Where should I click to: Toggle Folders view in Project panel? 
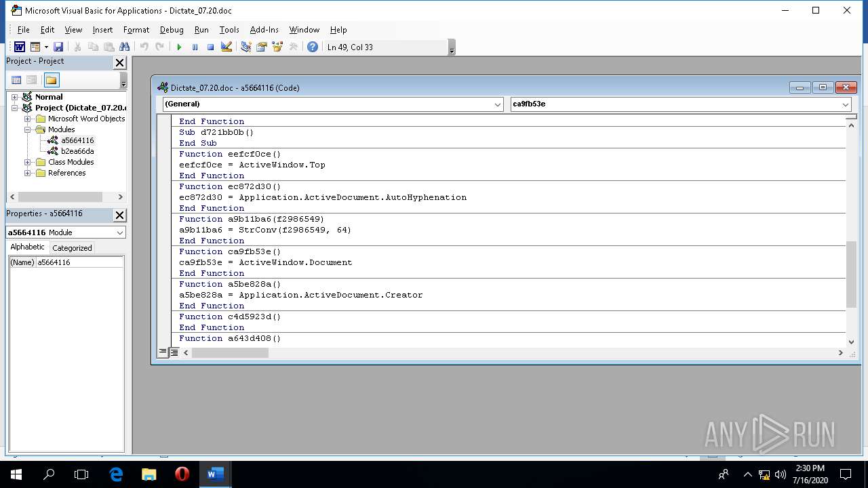point(52,80)
